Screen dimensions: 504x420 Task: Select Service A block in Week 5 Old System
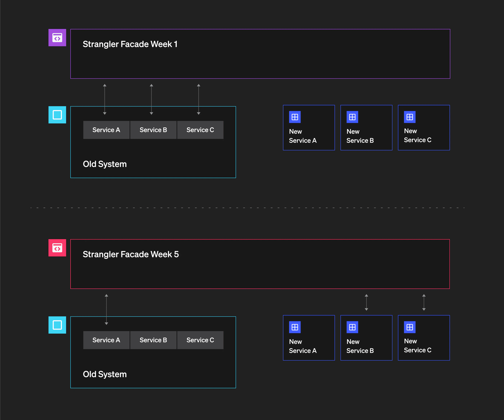(x=106, y=340)
